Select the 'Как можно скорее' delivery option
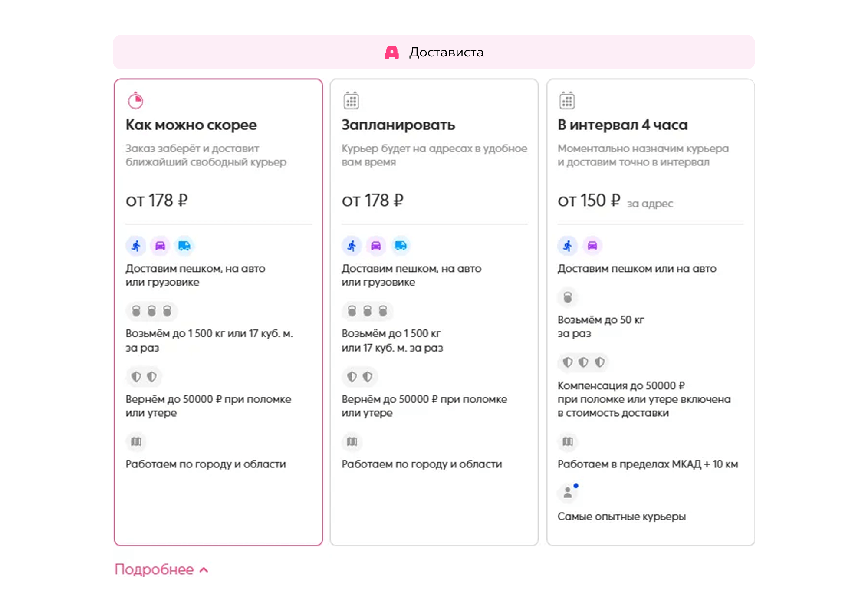Screen dimensions: 868x612 tap(218, 312)
